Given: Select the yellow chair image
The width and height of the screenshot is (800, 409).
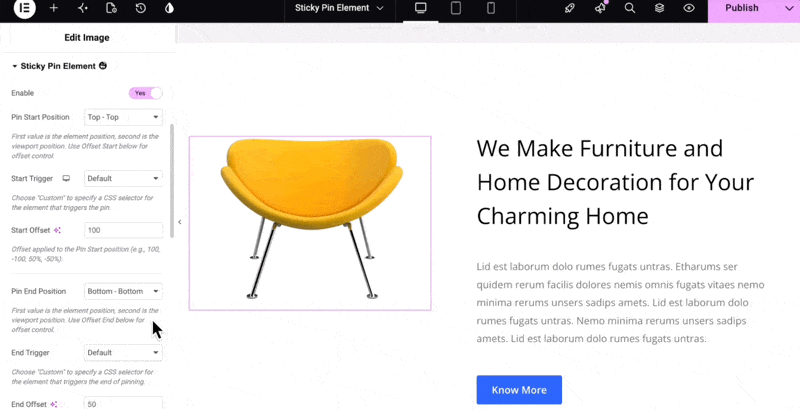Looking at the screenshot, I should tap(310, 223).
